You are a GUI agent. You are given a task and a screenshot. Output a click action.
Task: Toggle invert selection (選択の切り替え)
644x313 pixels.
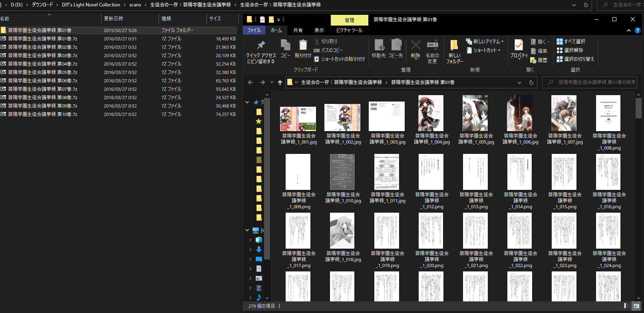pyautogui.click(x=575, y=59)
